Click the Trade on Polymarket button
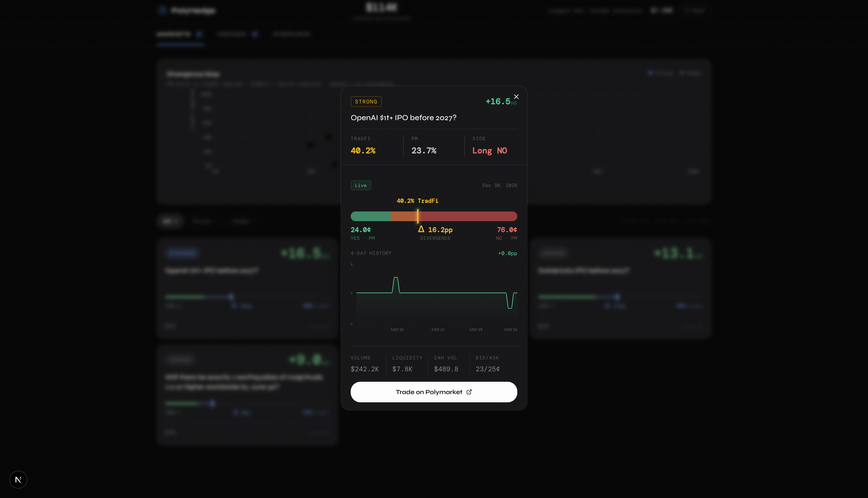 coord(433,392)
